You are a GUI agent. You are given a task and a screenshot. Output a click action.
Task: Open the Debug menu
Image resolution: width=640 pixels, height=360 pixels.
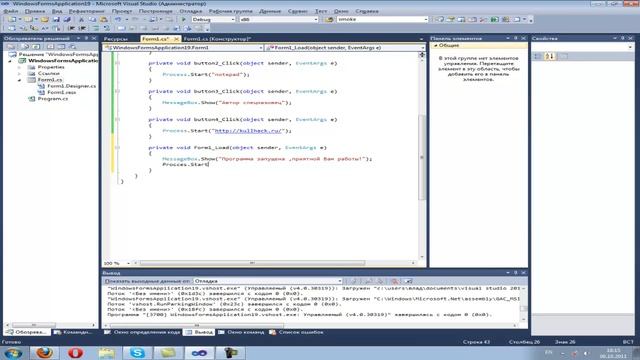coord(191,11)
